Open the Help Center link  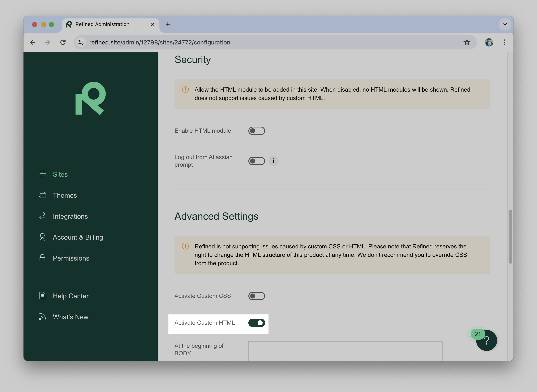pyautogui.click(x=70, y=296)
